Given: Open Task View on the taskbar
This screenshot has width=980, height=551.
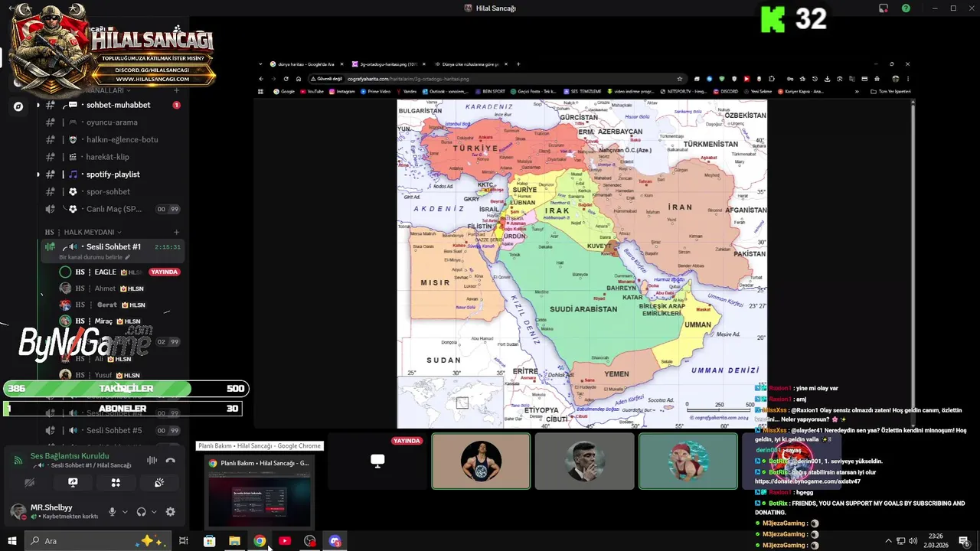Looking at the screenshot, I should pos(184,541).
